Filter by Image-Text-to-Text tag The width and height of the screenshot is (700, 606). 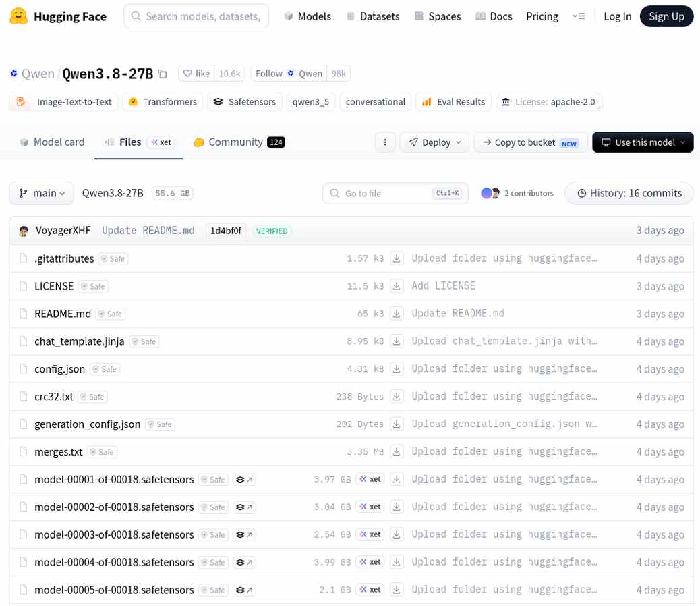click(x=63, y=102)
